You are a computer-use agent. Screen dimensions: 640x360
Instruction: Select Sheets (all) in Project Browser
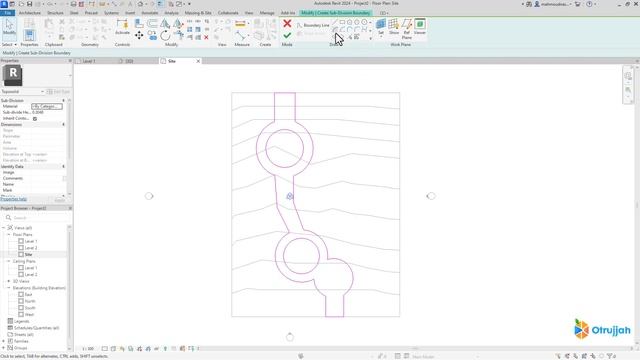[x=24, y=335]
